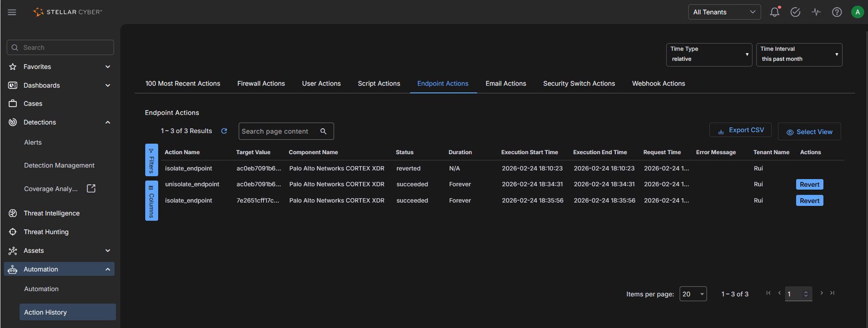Toggle the Columns side panel

pyautogui.click(x=151, y=201)
